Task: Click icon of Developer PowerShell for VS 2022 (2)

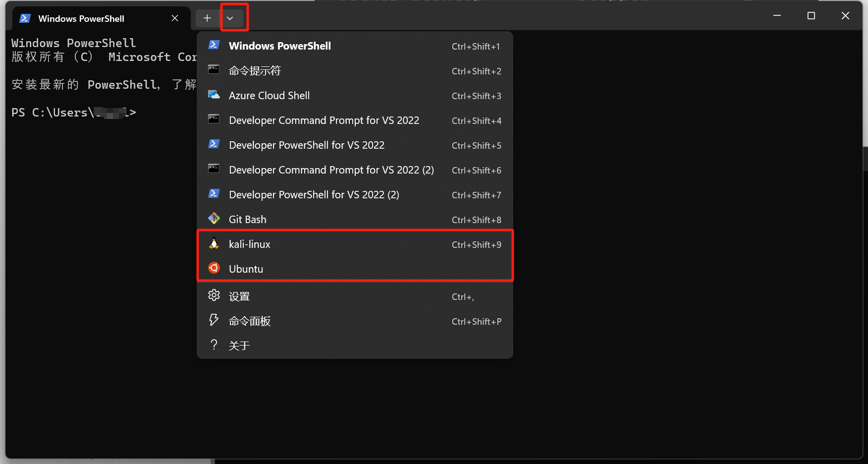Action: click(214, 193)
